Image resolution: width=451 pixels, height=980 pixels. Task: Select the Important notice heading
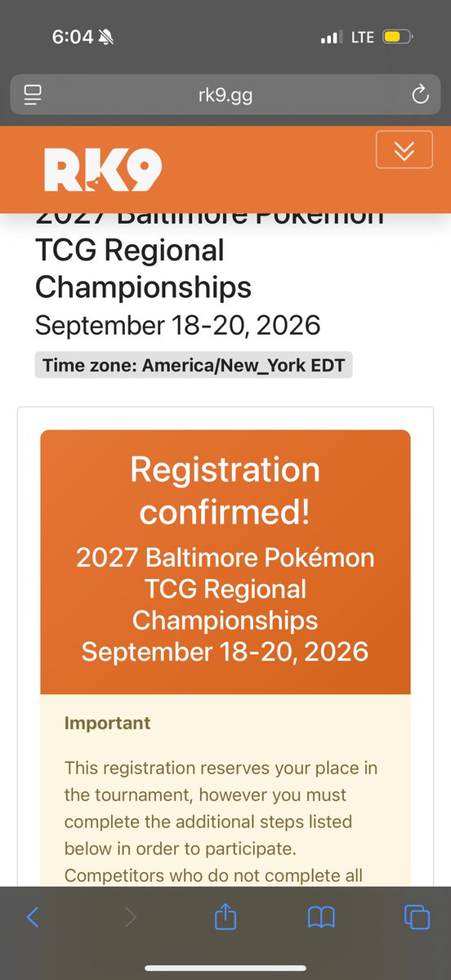coord(107,723)
